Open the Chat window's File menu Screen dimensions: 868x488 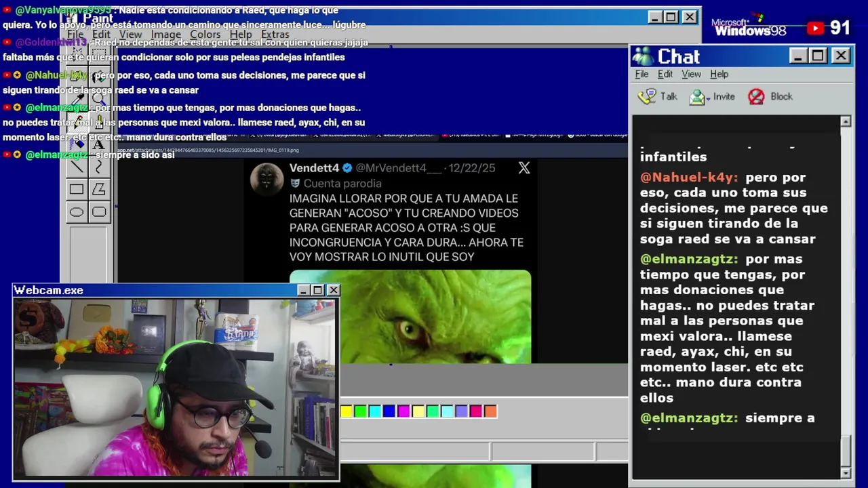pos(642,74)
